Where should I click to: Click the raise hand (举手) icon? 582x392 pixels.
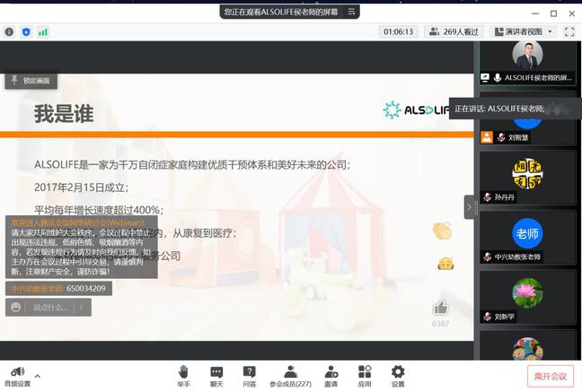[x=183, y=375]
